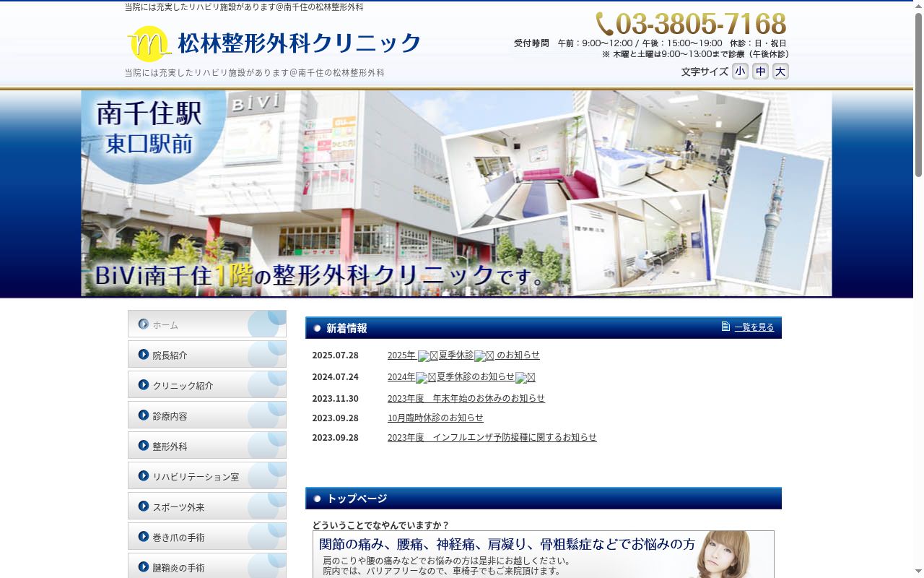This screenshot has width=924, height=578.
Task: Open the 2024年夏季休診のお知らせ link
Action: point(461,377)
